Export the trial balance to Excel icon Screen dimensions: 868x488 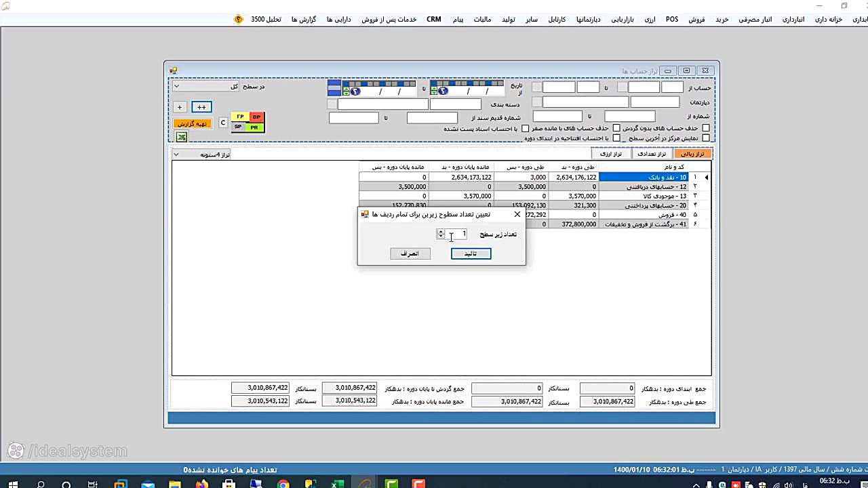(181, 137)
